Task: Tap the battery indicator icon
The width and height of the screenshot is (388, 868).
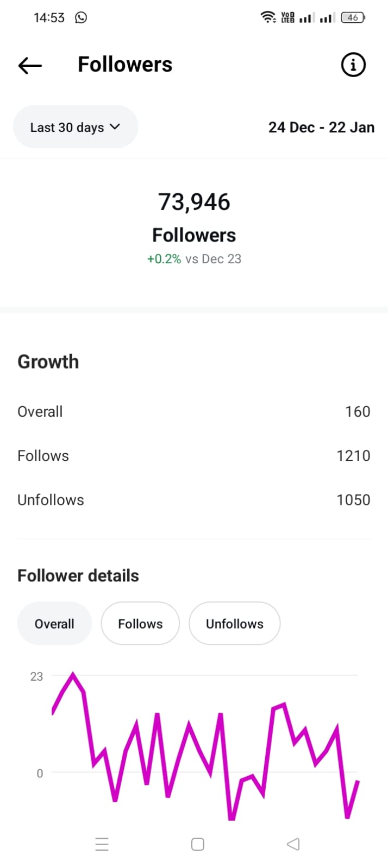Action: (353, 17)
